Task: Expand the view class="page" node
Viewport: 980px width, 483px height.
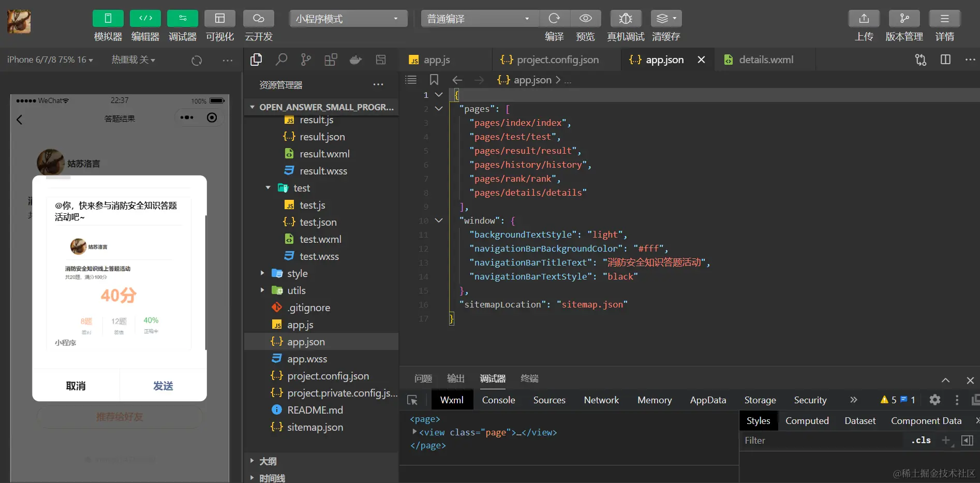Action: pos(414,432)
